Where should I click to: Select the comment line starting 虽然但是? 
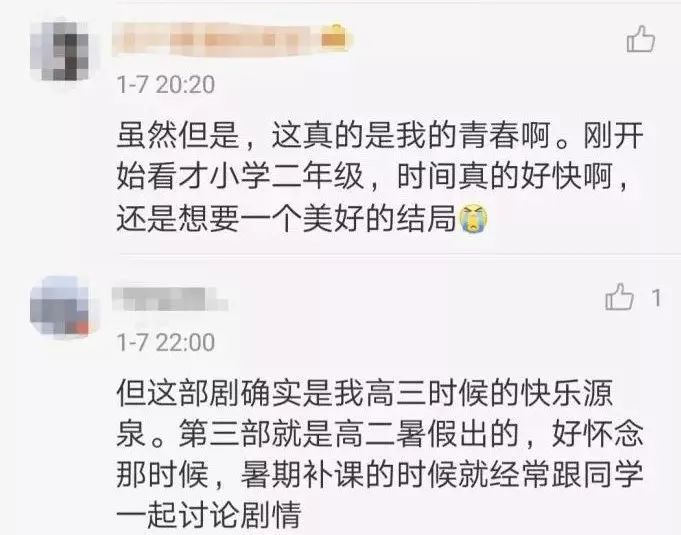380,135
